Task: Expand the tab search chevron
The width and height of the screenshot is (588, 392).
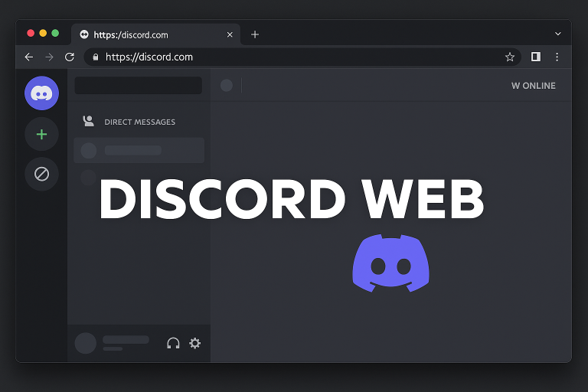Action: pos(558,34)
